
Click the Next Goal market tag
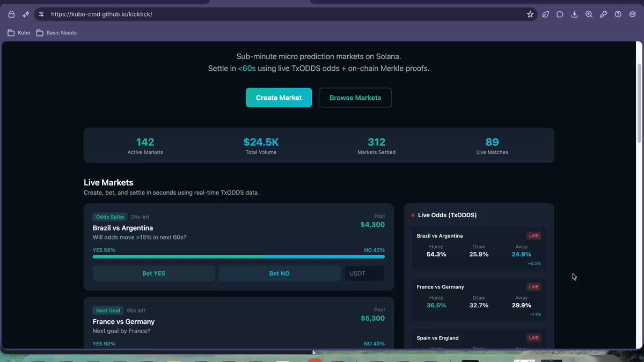point(108,311)
